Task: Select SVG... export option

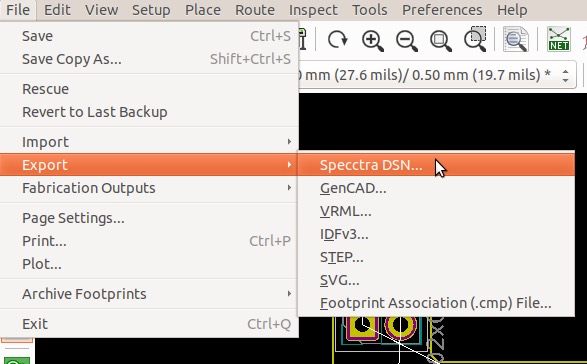Action: 436,280
